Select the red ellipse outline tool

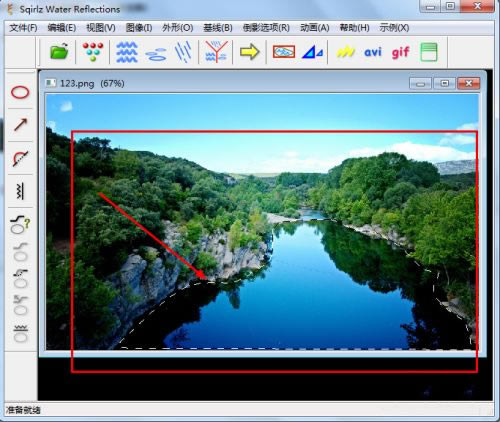tap(20, 92)
